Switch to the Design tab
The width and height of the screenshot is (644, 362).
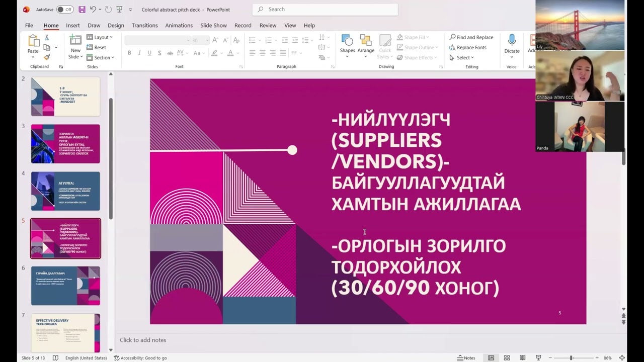click(x=116, y=25)
